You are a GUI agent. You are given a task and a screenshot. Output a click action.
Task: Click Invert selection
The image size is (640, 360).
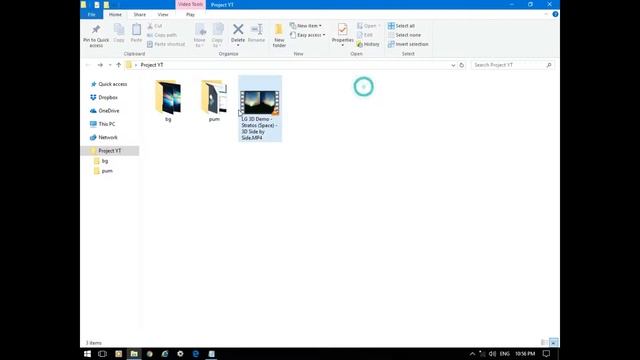coord(408,44)
